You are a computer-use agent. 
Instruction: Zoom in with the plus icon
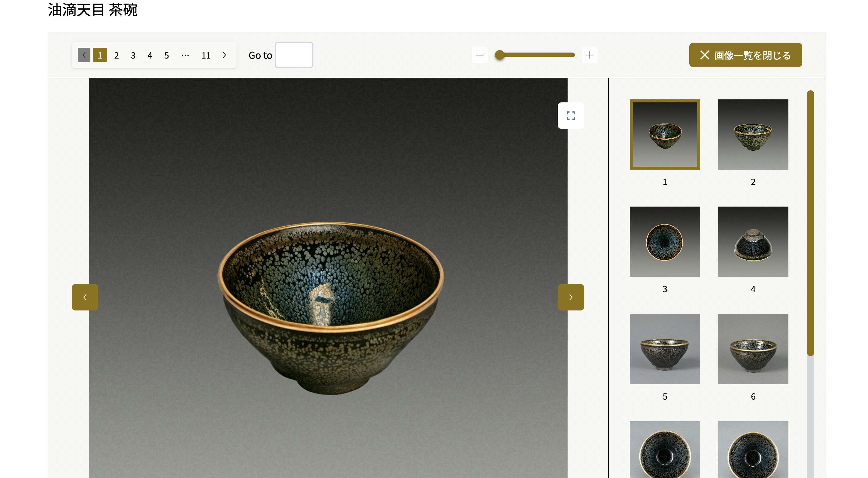[589, 55]
